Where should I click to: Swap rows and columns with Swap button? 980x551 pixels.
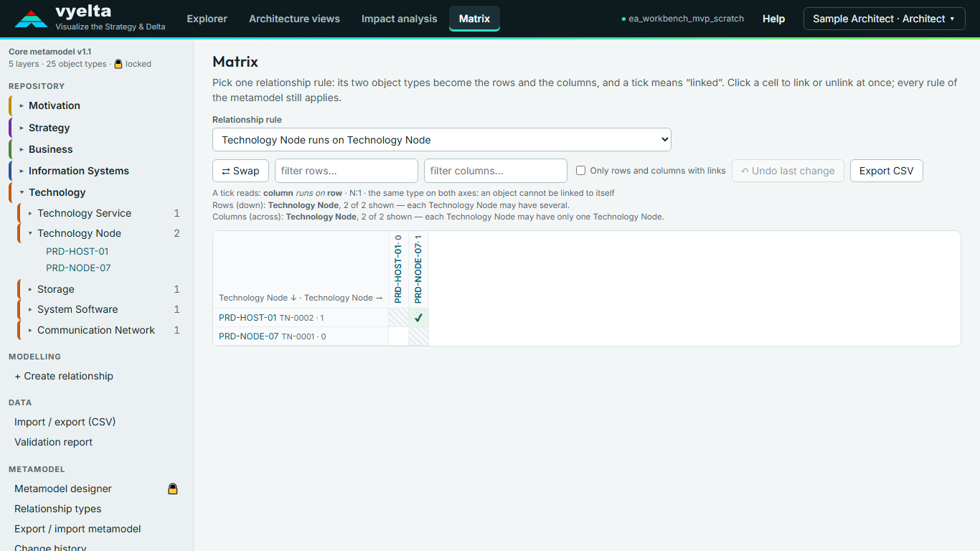coord(240,171)
